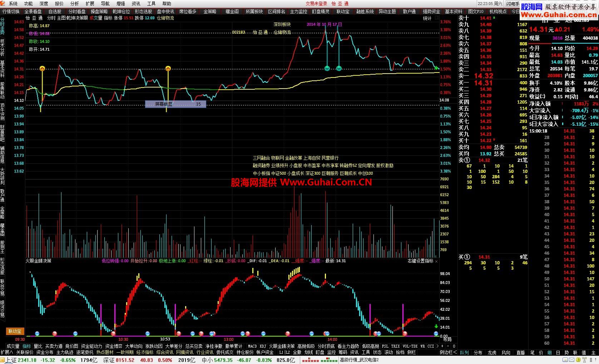Open the 工具 menu

151,4
